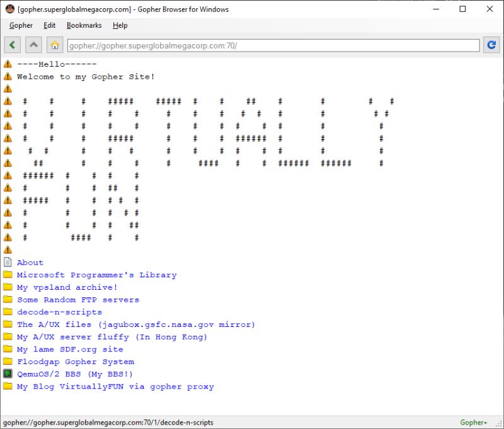Maximize the Gopher Browser window
504x429 pixels.
[x=462, y=9]
